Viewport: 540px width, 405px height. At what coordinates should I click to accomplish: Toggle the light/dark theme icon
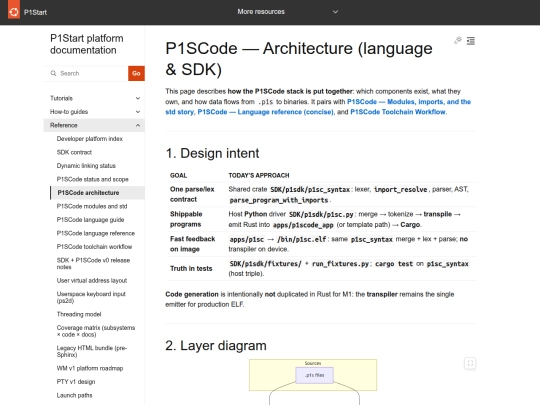pos(458,41)
